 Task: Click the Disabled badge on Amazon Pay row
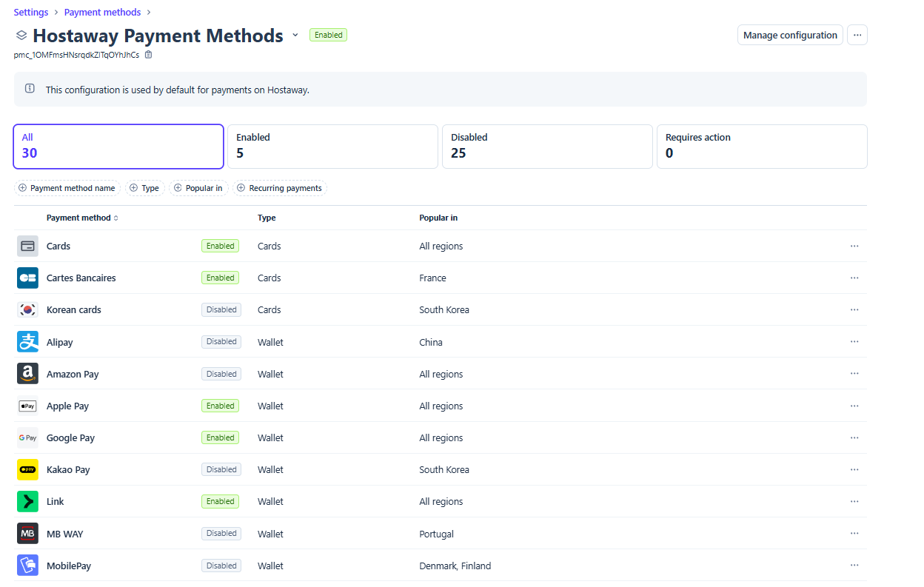click(221, 374)
